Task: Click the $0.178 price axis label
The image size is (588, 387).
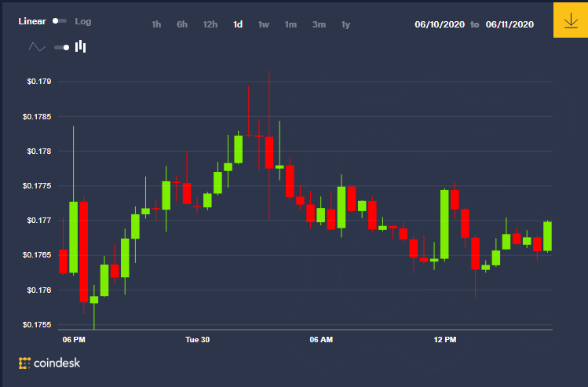Action: [39, 152]
